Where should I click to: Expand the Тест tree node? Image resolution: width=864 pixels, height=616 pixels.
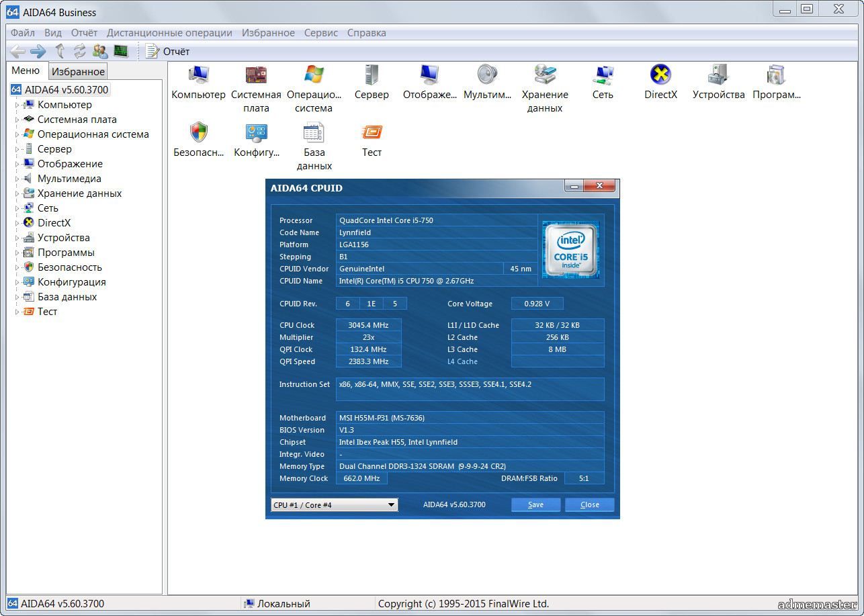click(17, 312)
